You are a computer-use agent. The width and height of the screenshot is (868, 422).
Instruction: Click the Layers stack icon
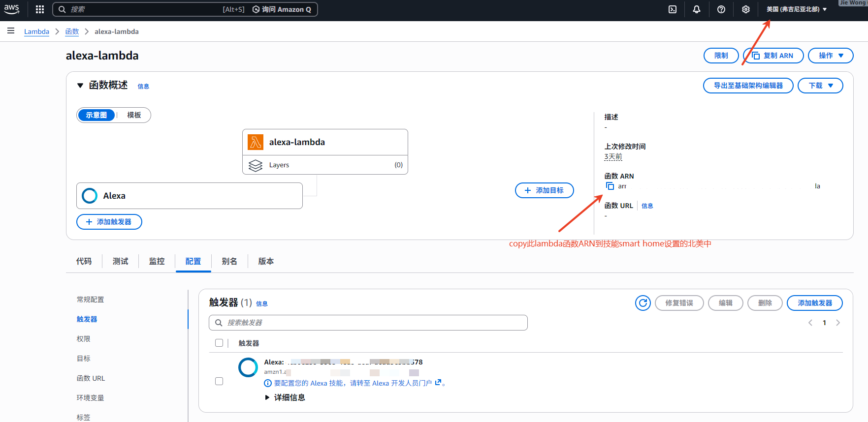pyautogui.click(x=256, y=165)
